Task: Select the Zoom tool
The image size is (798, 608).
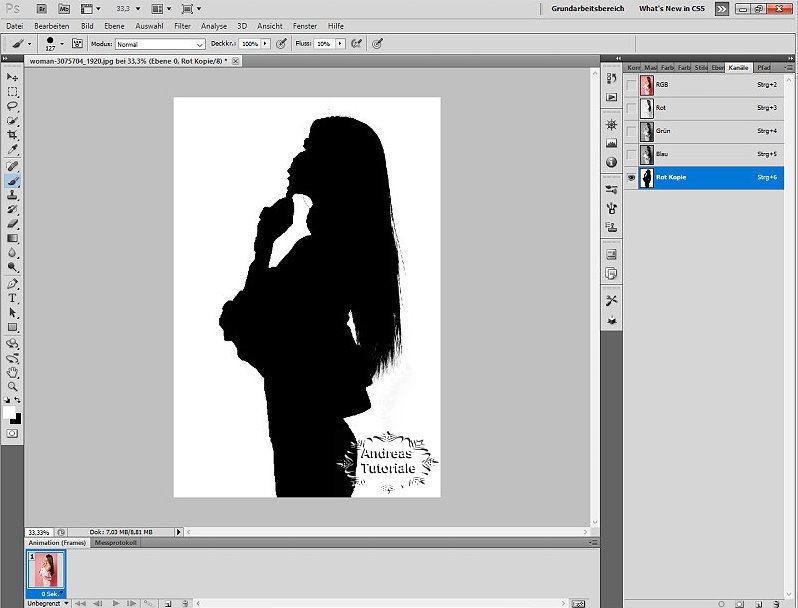Action: point(12,387)
